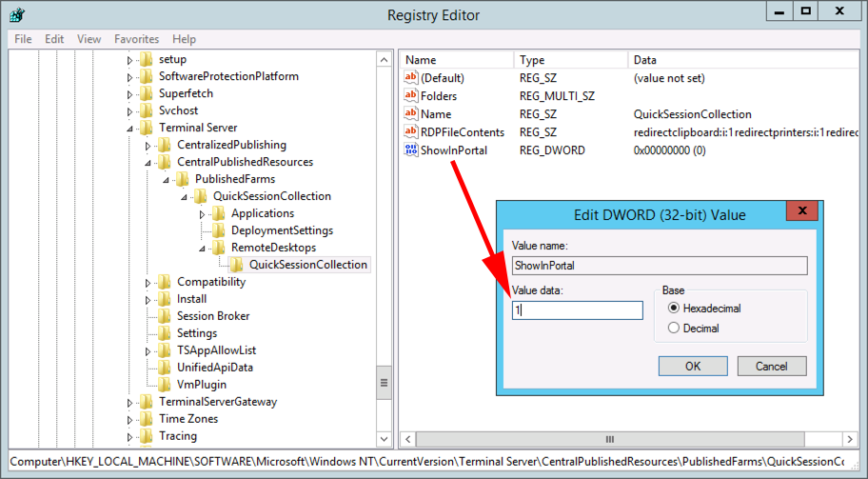Cancel the Edit DWORD dialog
Image resolution: width=868 pixels, height=479 pixels.
[x=772, y=366]
